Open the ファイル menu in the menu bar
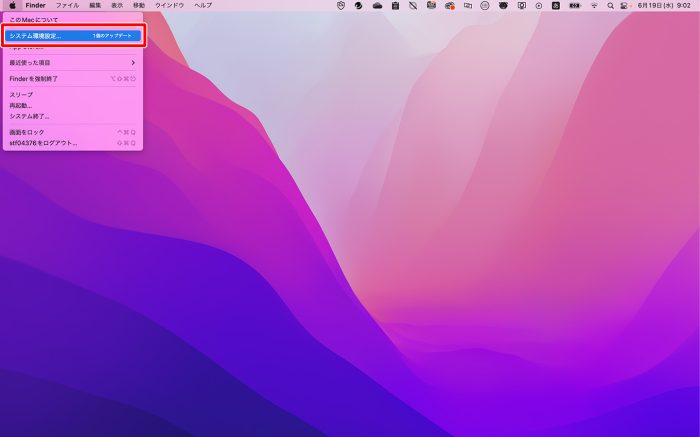This screenshot has width=700, height=437. [67, 5]
